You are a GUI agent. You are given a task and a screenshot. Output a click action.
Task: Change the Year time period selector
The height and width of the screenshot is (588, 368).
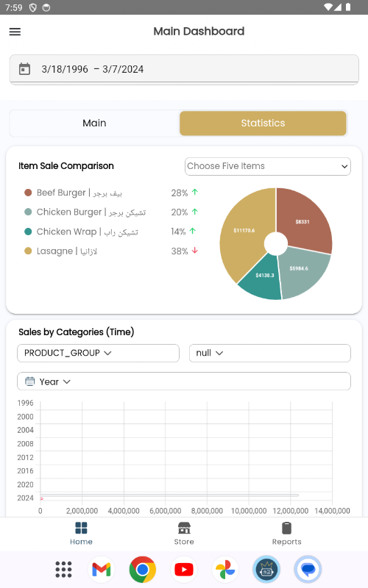pos(184,381)
